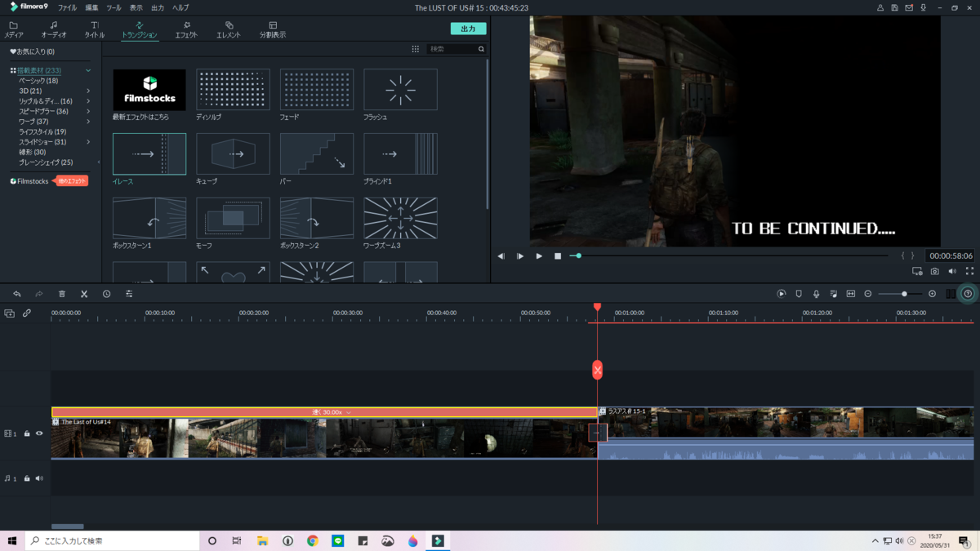Open the audio mixer icon
980x551 pixels.
pos(833,294)
